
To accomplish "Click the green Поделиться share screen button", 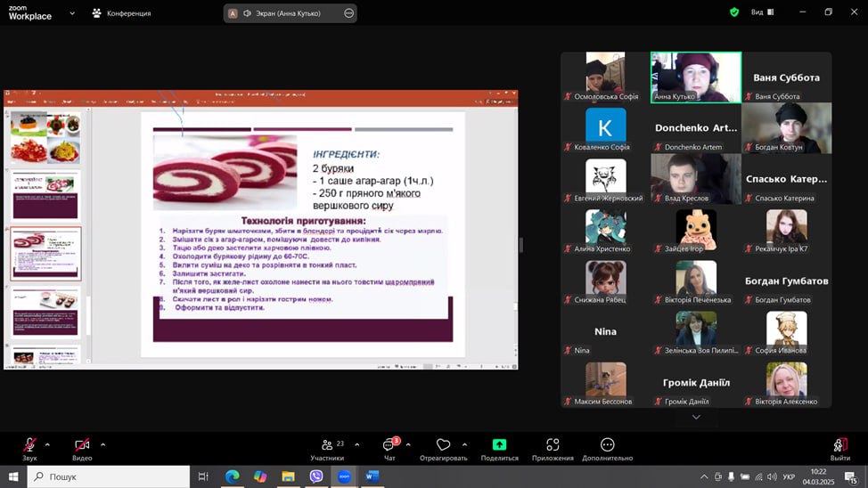I will click(499, 448).
